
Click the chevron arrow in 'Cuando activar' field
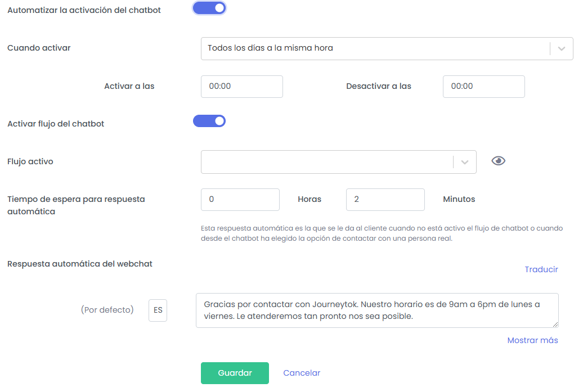pos(561,48)
